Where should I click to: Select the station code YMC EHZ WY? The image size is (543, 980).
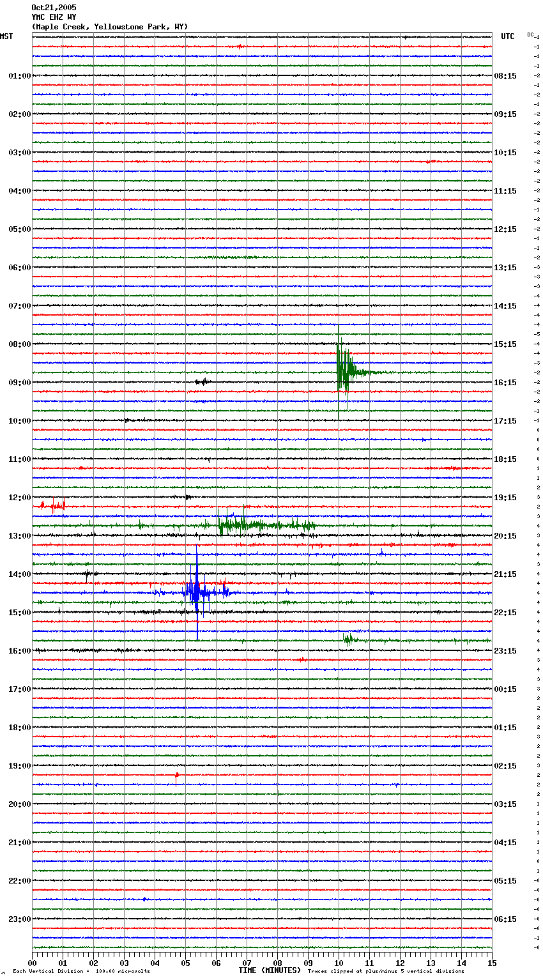pos(54,17)
